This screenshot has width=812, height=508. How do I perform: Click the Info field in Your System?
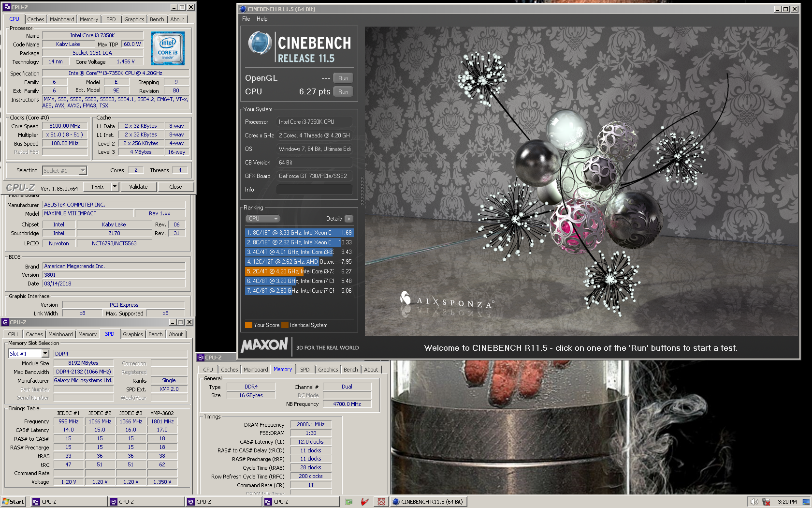point(314,190)
